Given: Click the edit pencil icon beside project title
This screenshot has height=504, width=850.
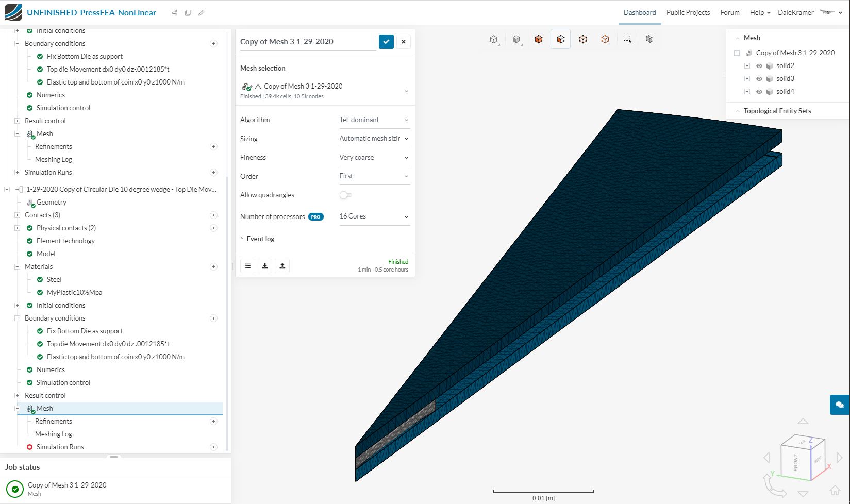Looking at the screenshot, I should coord(202,13).
